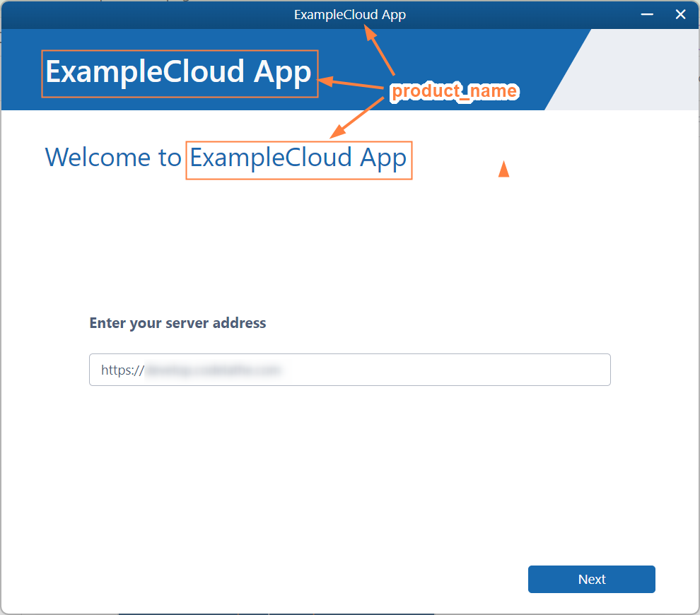Click the Next button
The height and width of the screenshot is (615, 700).
[x=591, y=579]
